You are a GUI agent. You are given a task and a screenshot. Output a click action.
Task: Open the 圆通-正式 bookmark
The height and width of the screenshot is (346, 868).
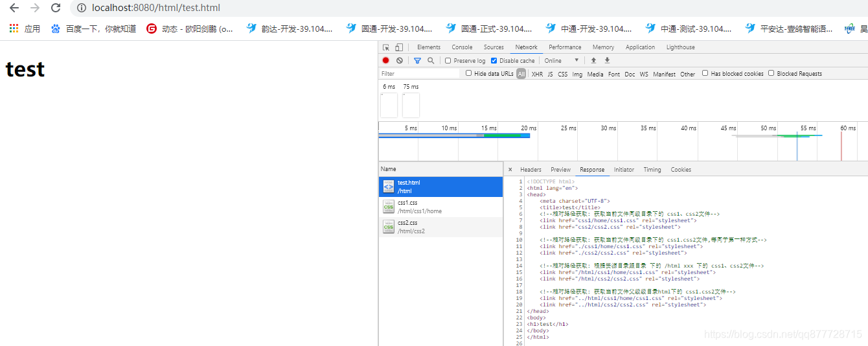(x=489, y=29)
